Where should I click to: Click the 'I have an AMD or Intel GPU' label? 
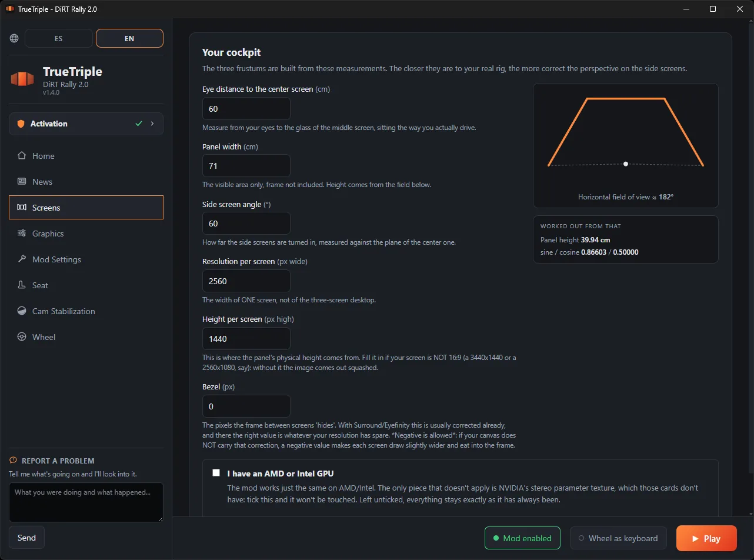click(x=281, y=474)
